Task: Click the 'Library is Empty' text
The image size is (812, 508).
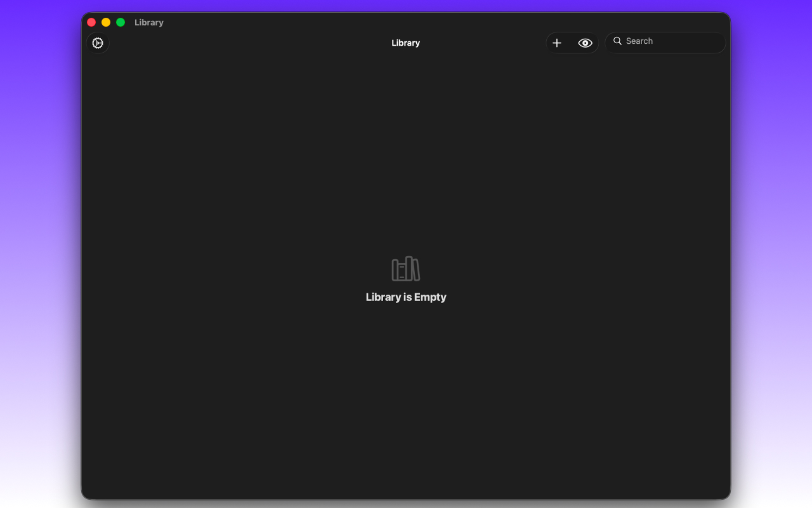Action: [406, 297]
